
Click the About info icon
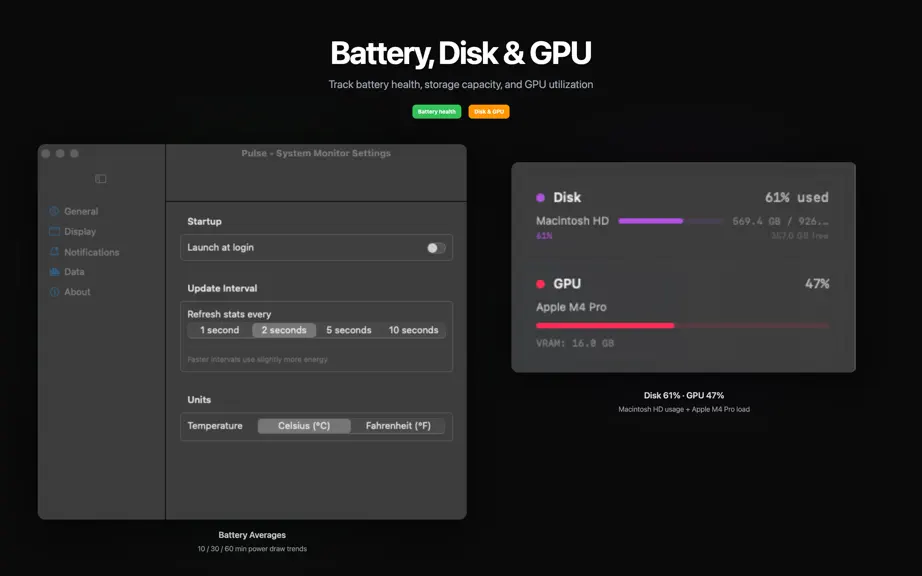coord(55,292)
